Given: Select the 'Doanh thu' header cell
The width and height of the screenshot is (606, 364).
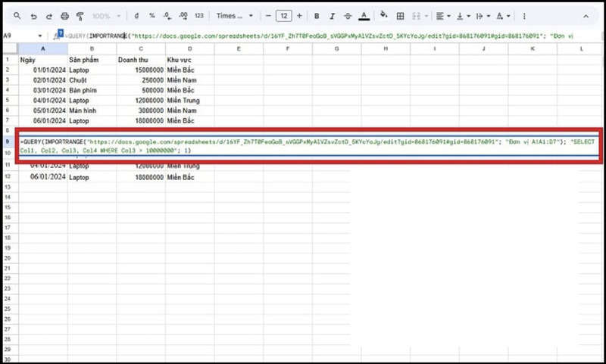Looking at the screenshot, I should tap(141, 60).
